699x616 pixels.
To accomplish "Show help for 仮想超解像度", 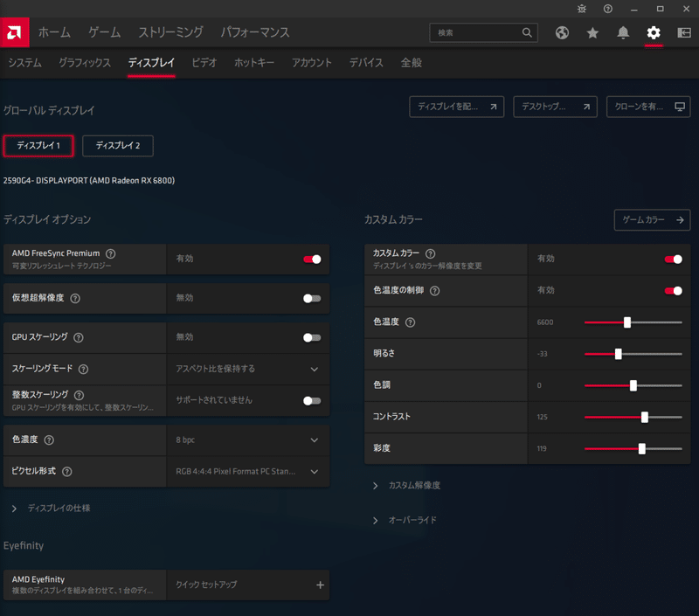I will (75, 298).
